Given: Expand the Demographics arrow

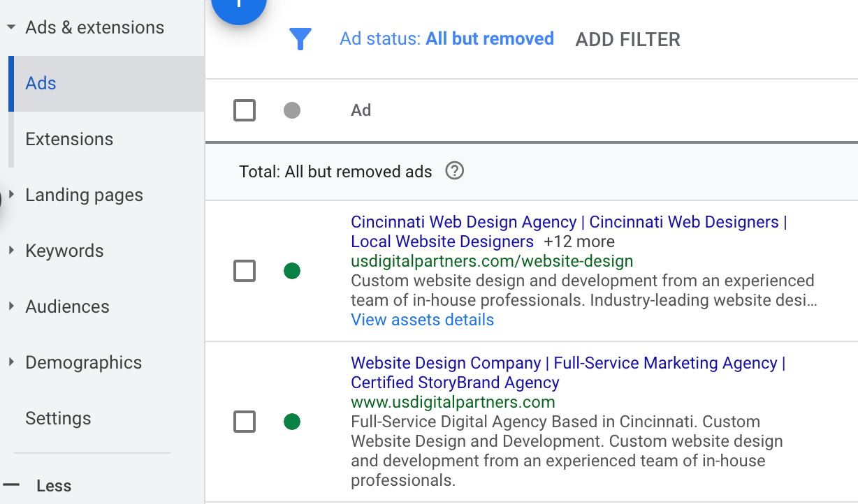Looking at the screenshot, I should (x=11, y=362).
